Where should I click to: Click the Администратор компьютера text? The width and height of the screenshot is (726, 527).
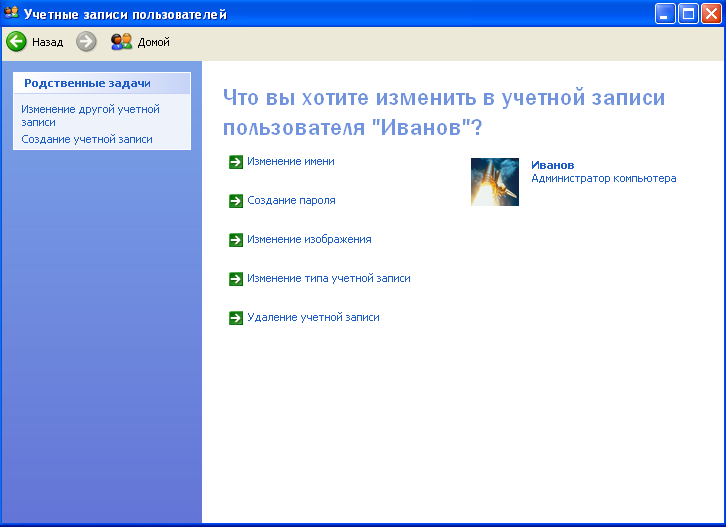(603, 178)
